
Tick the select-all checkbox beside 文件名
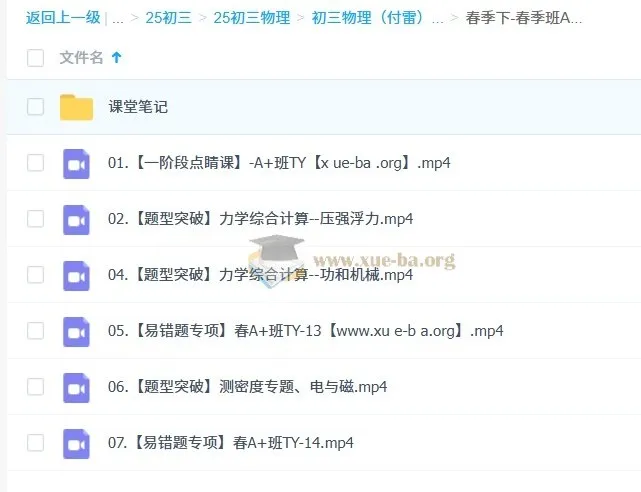(36, 58)
